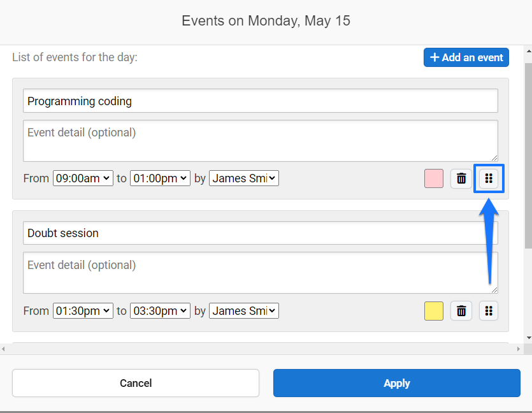532x413 pixels.
Task: Open yellow color swatch for Doubt session
Action: (434, 311)
